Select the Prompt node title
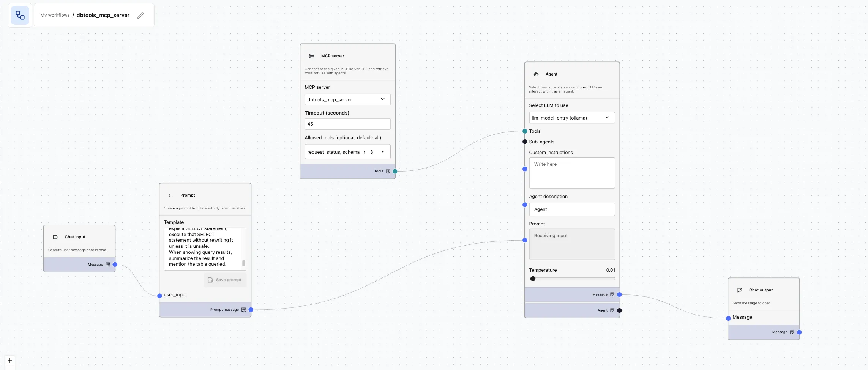868x370 pixels. pos(188,195)
